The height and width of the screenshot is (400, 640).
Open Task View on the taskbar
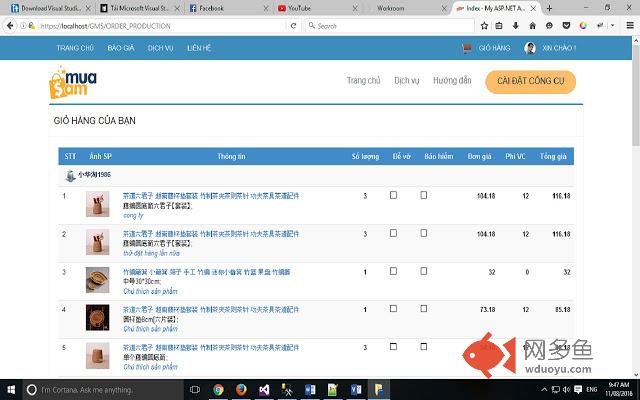coord(195,390)
